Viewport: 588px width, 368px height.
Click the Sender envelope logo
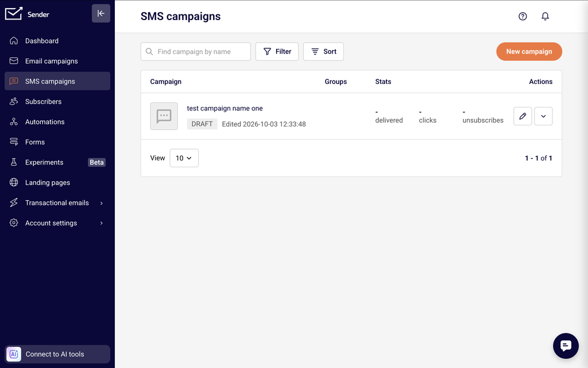point(14,14)
